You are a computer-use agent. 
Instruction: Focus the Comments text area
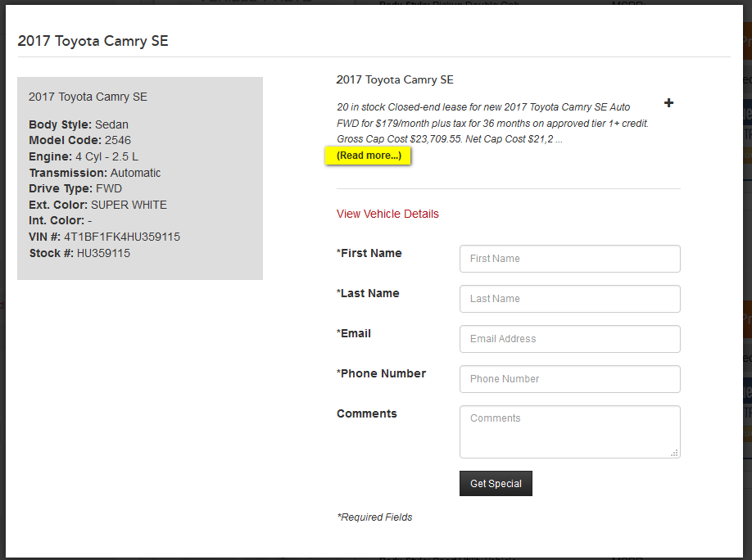570,432
